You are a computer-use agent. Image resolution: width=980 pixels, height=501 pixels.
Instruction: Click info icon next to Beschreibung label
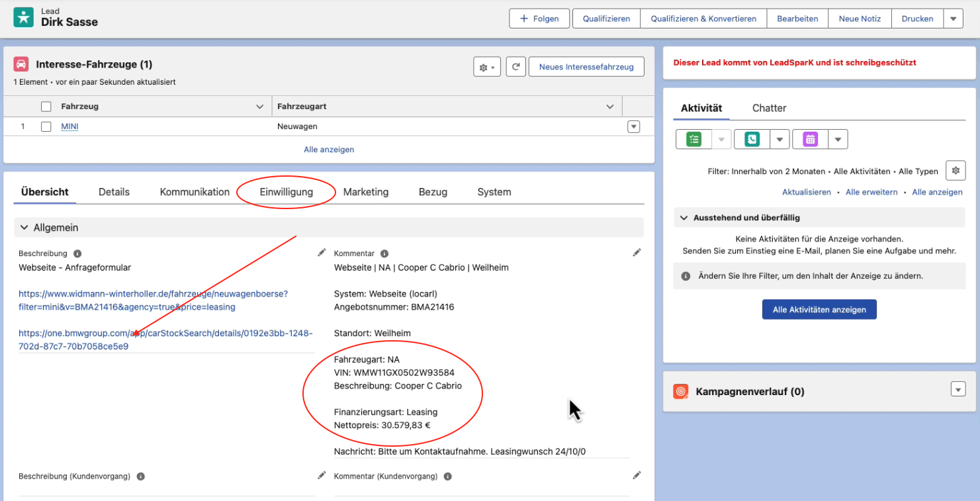click(77, 253)
